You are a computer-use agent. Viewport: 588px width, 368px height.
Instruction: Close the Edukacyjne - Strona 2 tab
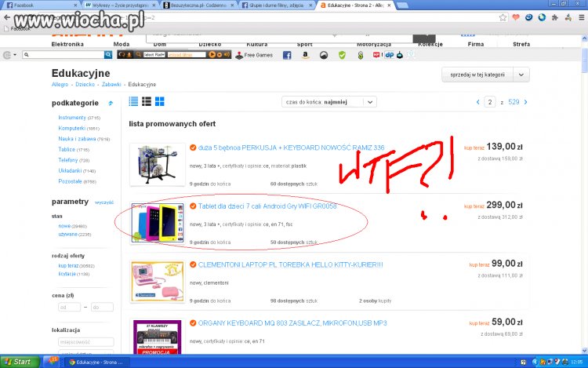(x=389, y=5)
